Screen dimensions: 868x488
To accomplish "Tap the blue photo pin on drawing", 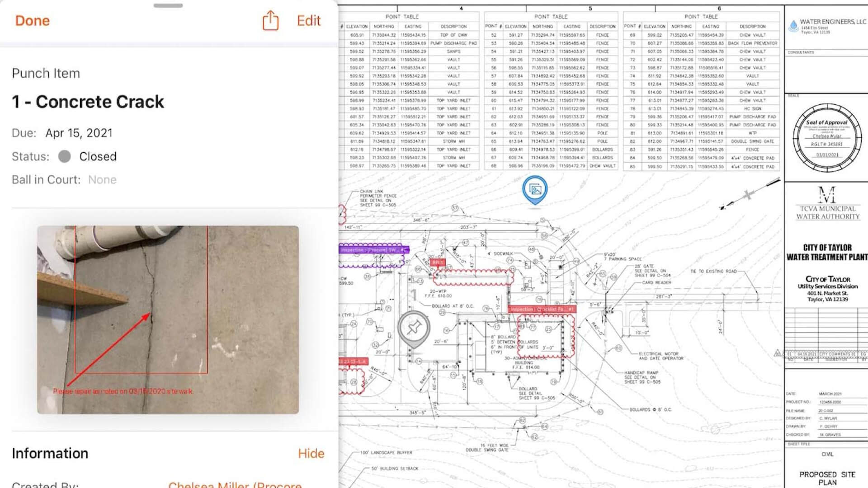I will [535, 189].
